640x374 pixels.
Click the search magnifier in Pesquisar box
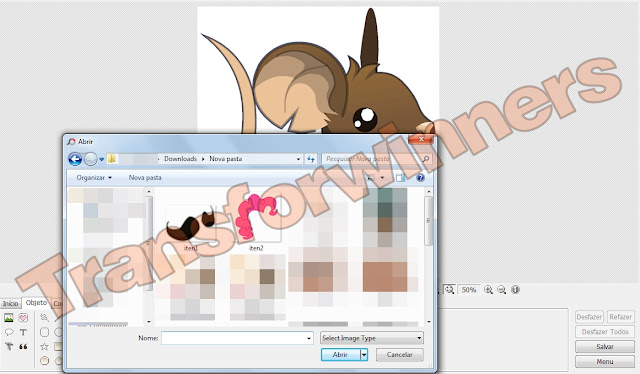(426, 159)
